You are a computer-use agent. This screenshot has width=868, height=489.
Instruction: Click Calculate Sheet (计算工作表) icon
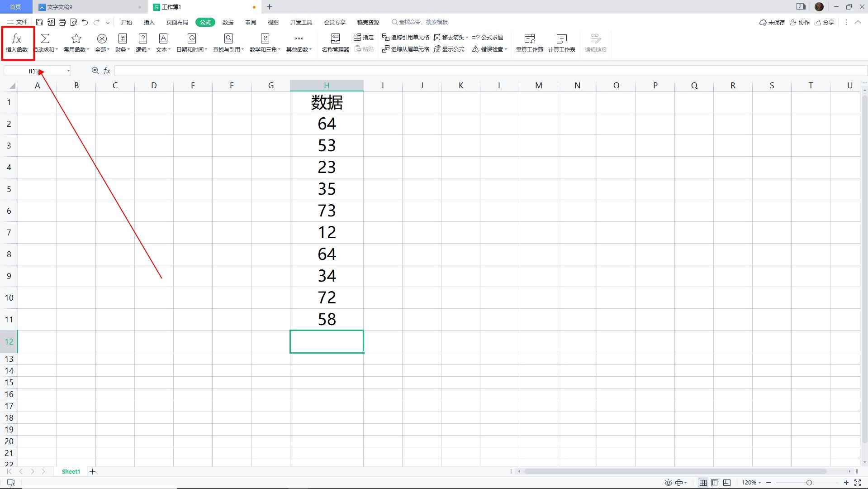point(561,43)
